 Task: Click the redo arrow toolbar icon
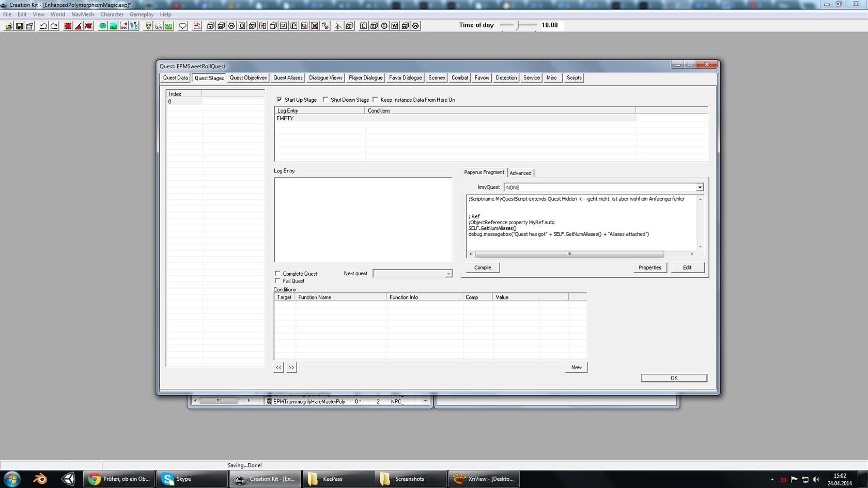(x=54, y=26)
